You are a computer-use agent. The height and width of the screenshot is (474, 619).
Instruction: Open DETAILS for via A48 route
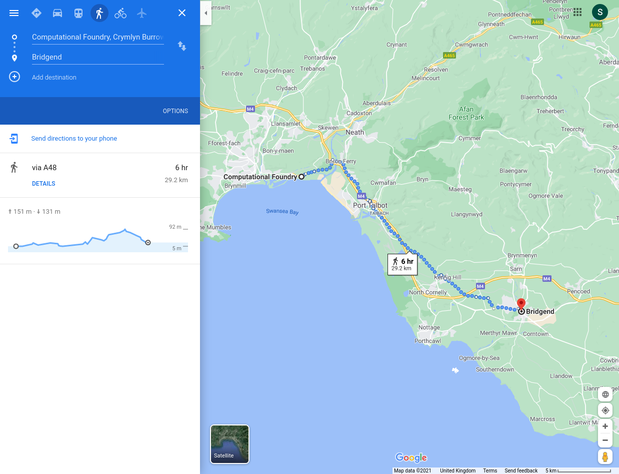tap(43, 184)
